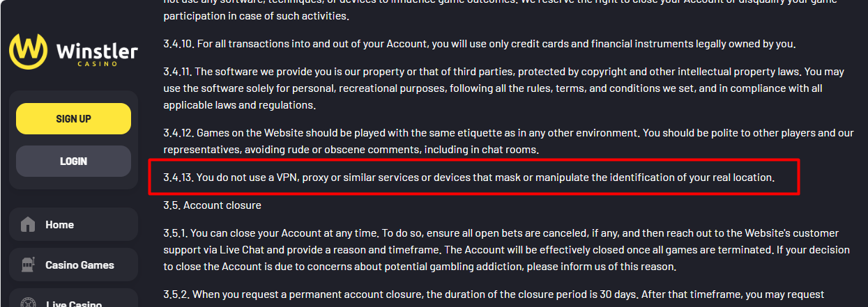
Task: Click clause 3.5.2 about permanent account closure
Action: [x=494, y=294]
